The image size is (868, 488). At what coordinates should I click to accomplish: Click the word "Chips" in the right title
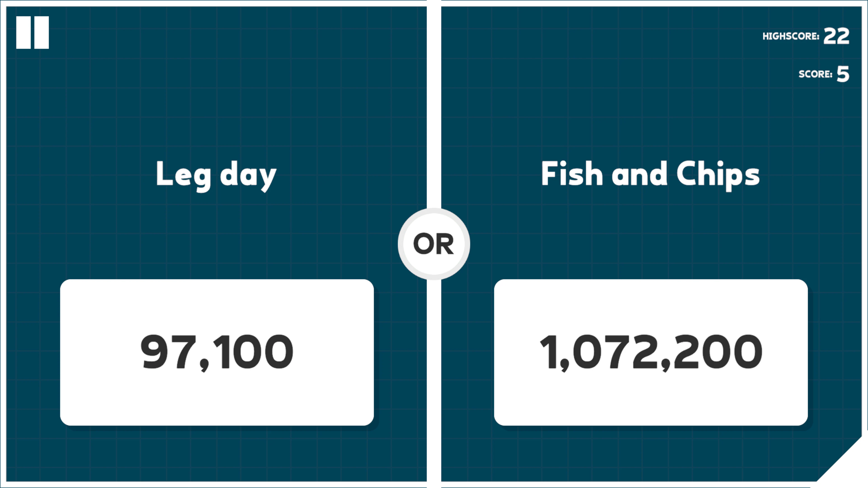(718, 174)
